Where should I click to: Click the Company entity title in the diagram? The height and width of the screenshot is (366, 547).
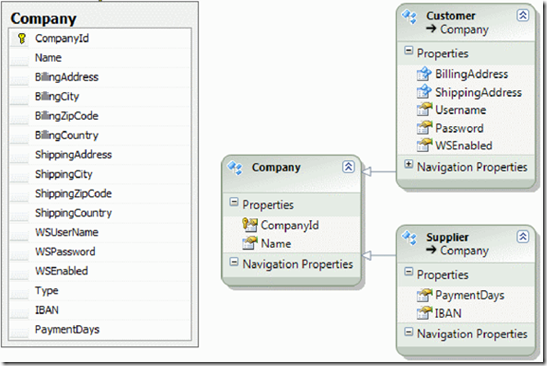click(x=276, y=167)
